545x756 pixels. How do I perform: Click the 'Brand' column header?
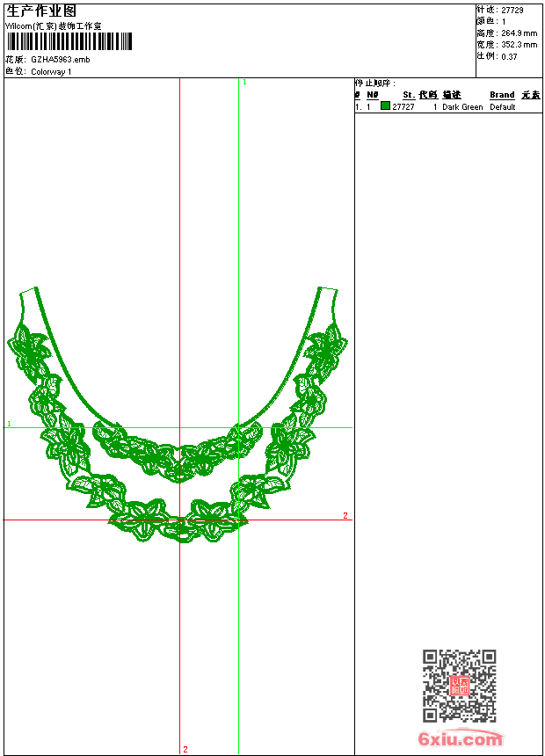point(502,95)
